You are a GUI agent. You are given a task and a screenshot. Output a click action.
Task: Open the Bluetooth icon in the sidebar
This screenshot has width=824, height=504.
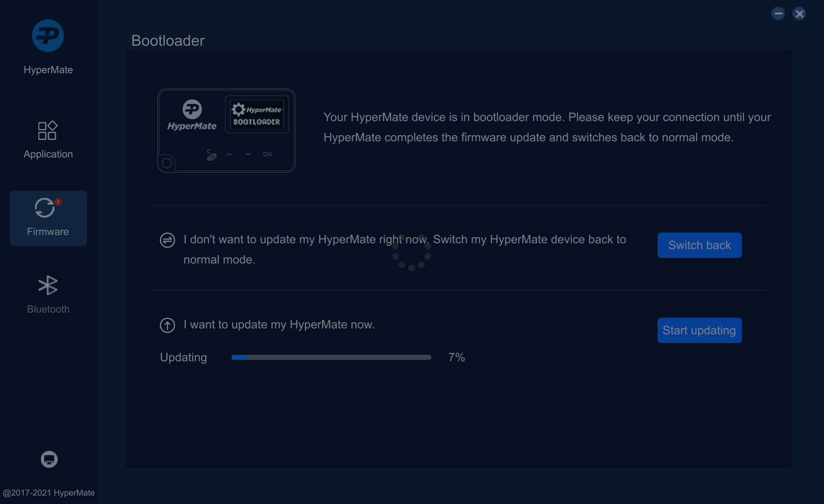pos(48,285)
